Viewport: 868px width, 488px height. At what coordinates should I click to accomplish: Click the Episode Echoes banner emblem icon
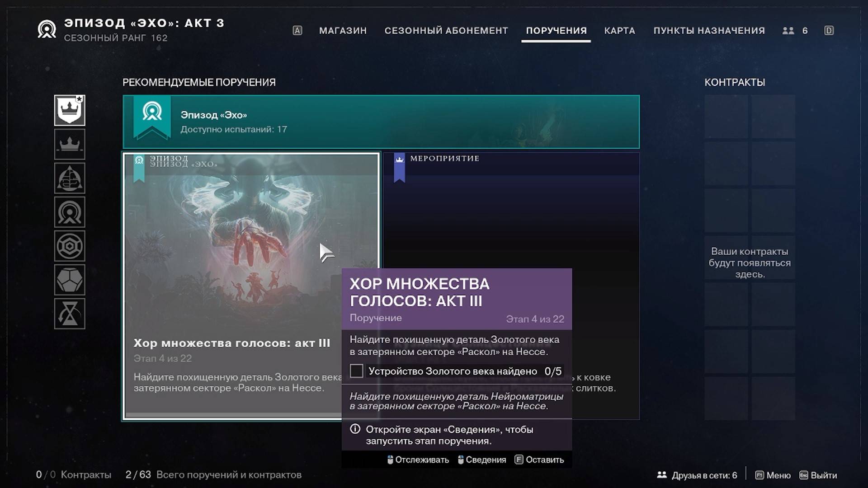(152, 112)
